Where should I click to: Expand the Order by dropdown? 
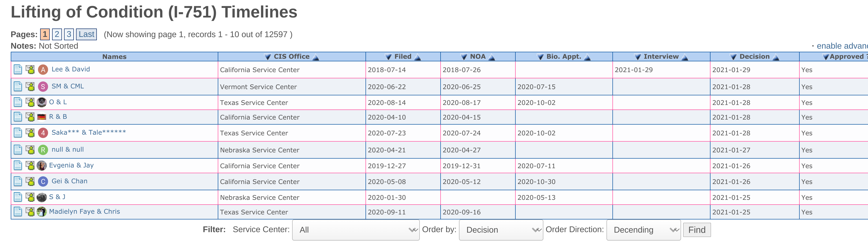(501, 230)
